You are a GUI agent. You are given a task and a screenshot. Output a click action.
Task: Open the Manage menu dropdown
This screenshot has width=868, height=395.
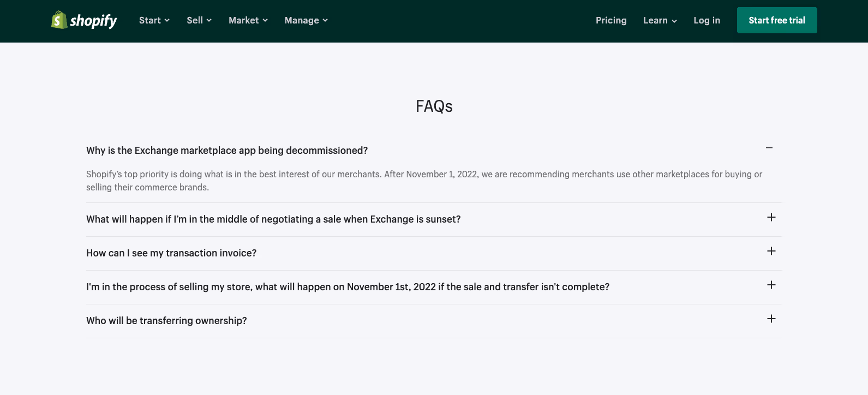coord(306,20)
